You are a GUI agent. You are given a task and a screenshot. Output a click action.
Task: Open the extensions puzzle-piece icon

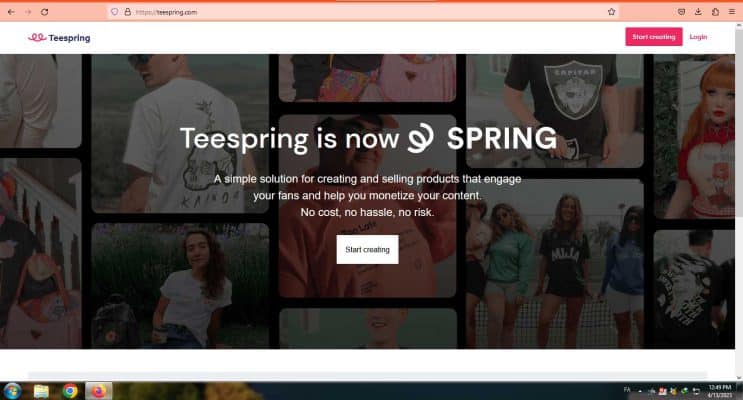[x=715, y=12]
